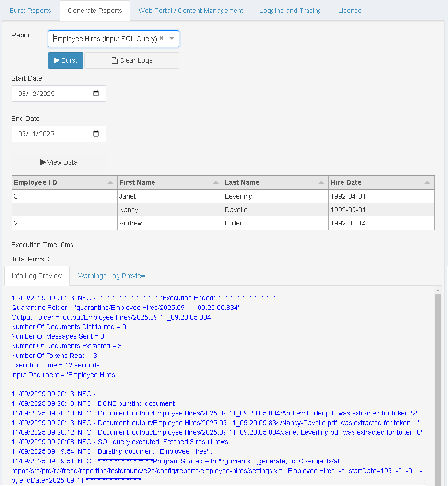Sort by First Name column arrow

(216, 183)
